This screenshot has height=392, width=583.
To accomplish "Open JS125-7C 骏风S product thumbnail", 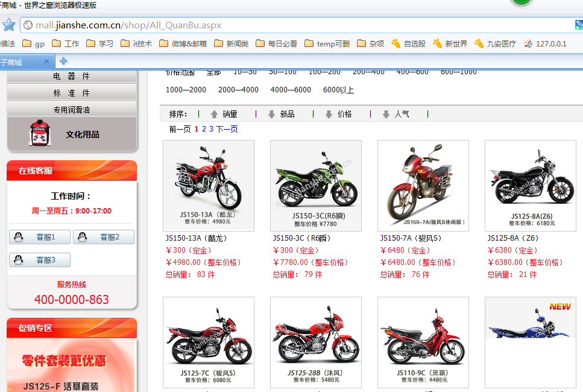I will (209, 343).
